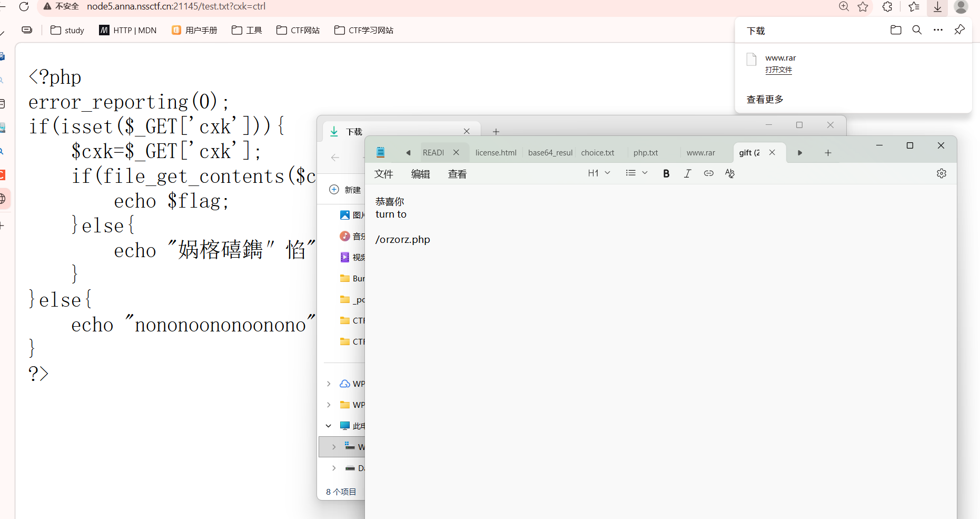Viewport: 980px width, 519px height.
Task: Open Notepad settings gear
Action: [x=942, y=173]
